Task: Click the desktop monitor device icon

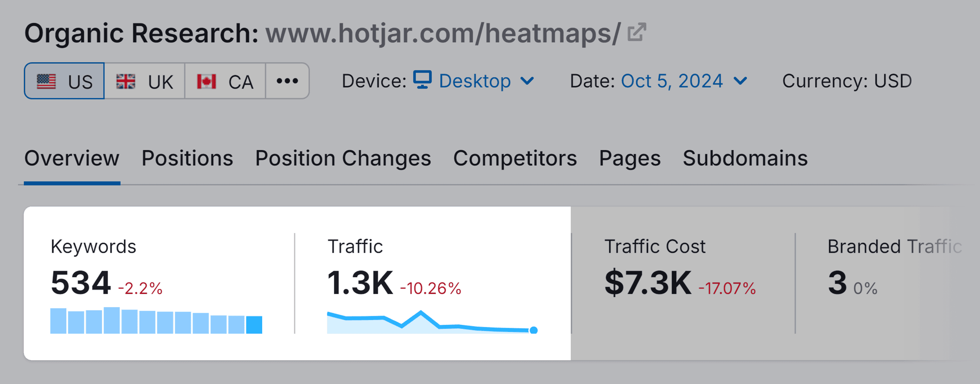Action: 423,80
